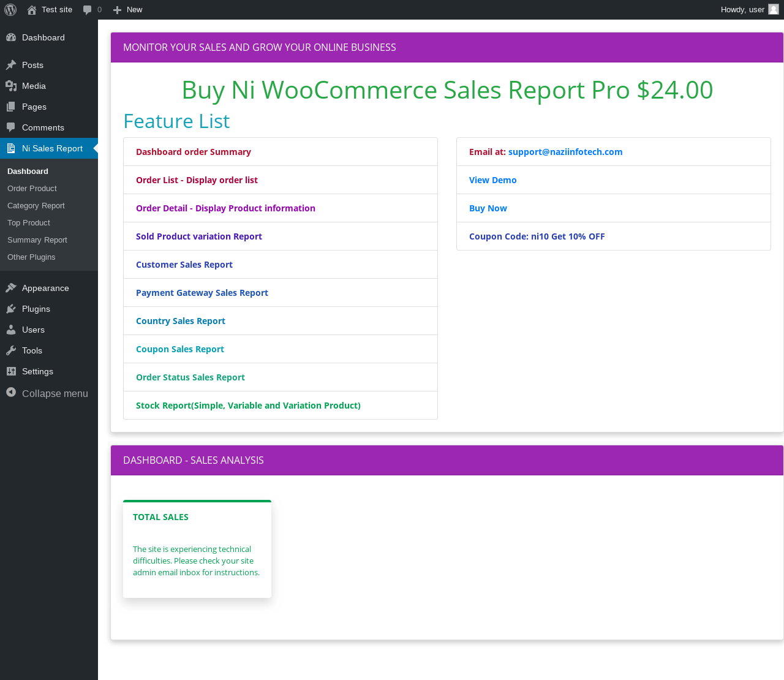Open the Tools menu

[49, 350]
